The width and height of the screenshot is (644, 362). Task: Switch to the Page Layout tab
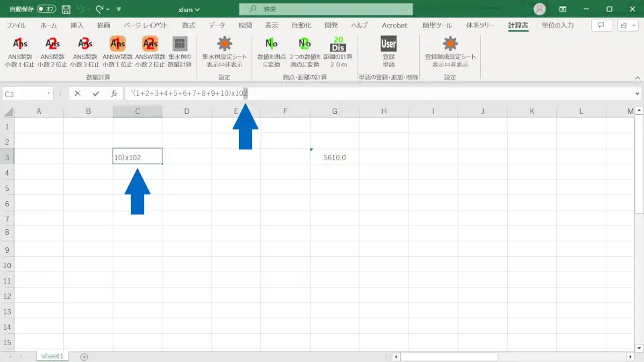pos(146,25)
